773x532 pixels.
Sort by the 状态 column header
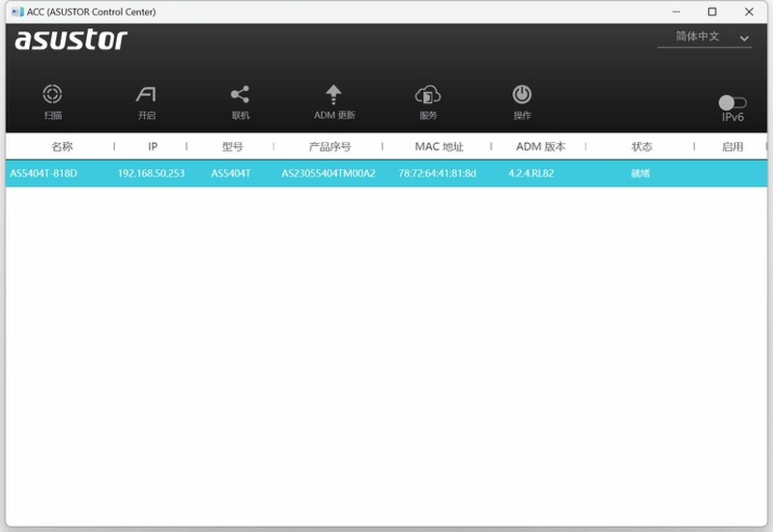click(642, 147)
